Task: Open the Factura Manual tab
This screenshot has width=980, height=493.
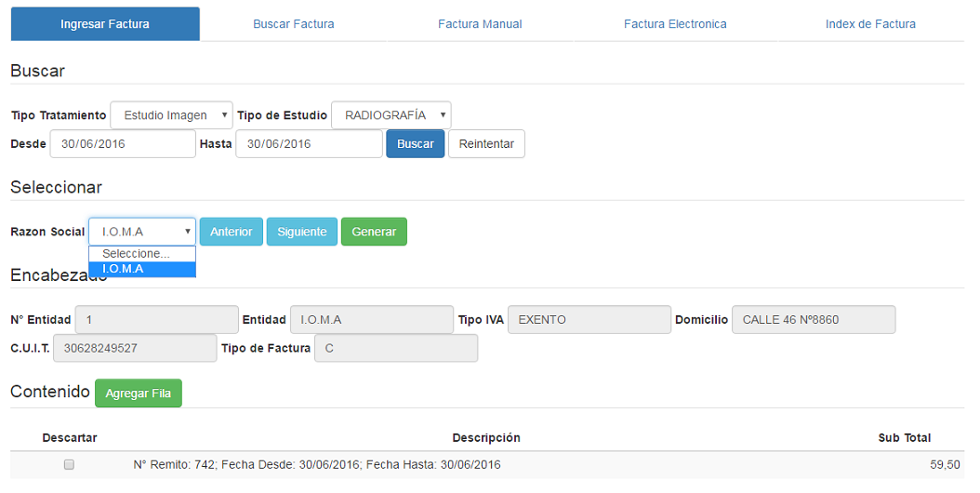Action: coord(480,24)
